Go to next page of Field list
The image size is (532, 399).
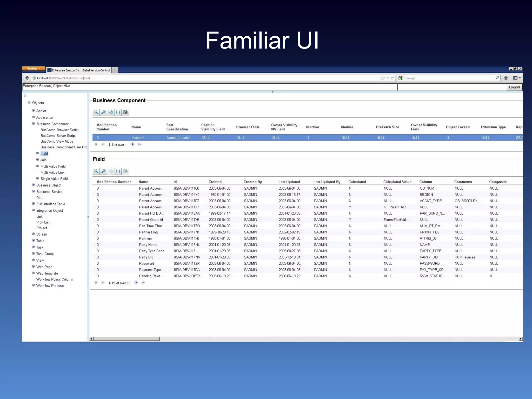tap(136, 283)
